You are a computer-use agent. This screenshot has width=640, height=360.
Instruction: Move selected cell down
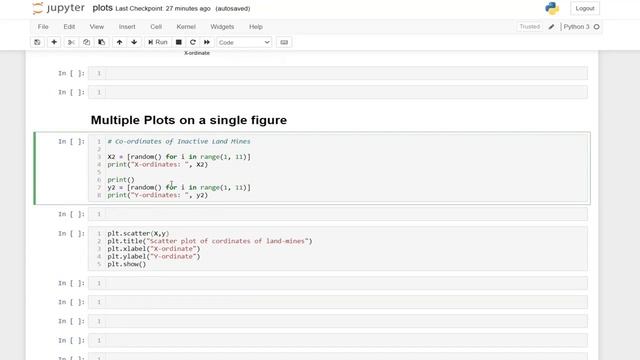click(x=134, y=42)
